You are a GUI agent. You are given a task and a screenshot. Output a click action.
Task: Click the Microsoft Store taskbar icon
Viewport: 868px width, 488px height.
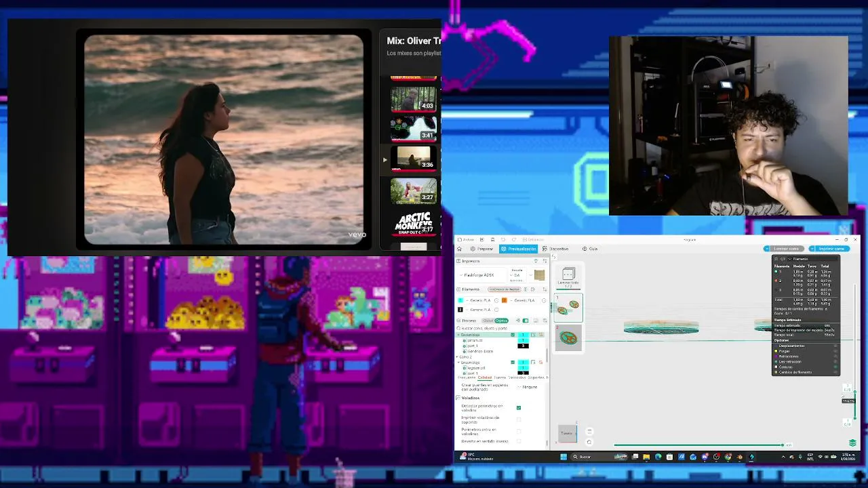coord(669,457)
